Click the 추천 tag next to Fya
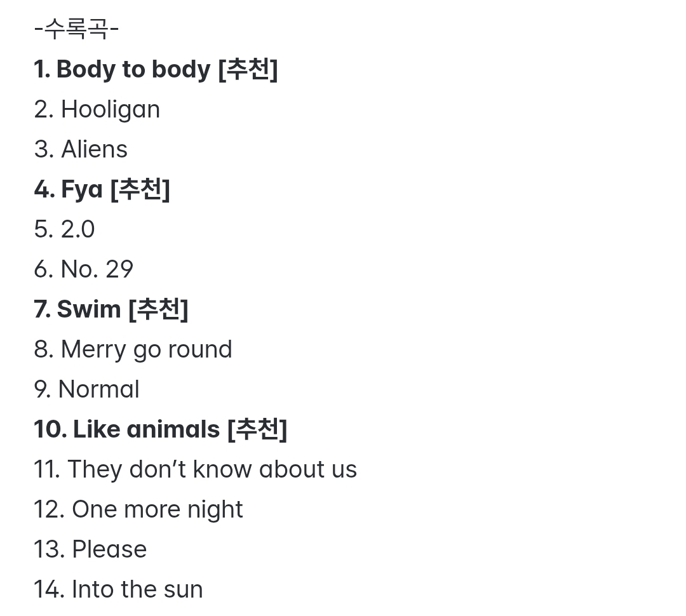The height and width of the screenshot is (616, 686). click(140, 189)
